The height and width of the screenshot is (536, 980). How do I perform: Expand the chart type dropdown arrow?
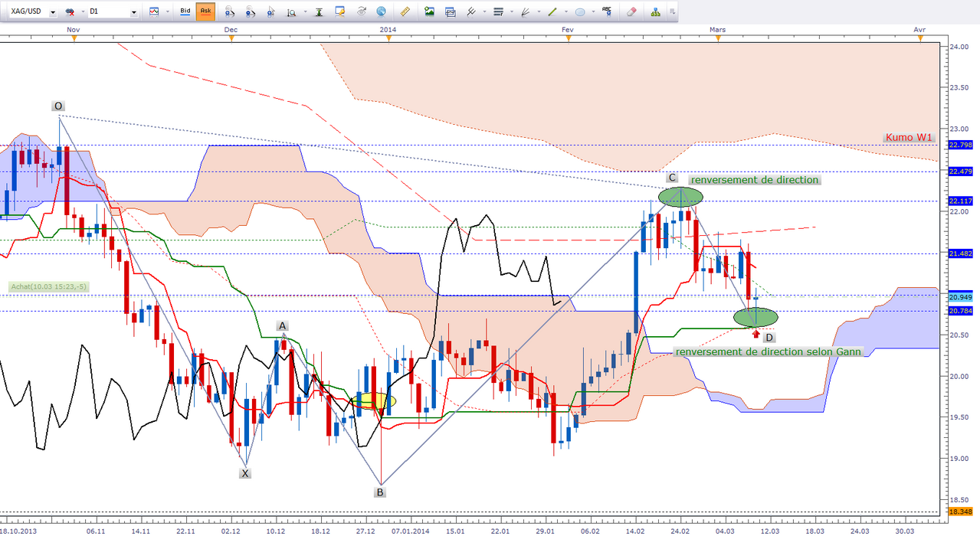pyautogui.click(x=167, y=12)
